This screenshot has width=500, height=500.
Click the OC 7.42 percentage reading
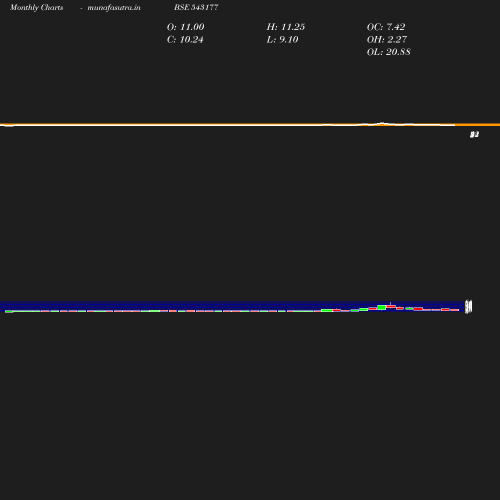click(x=386, y=27)
